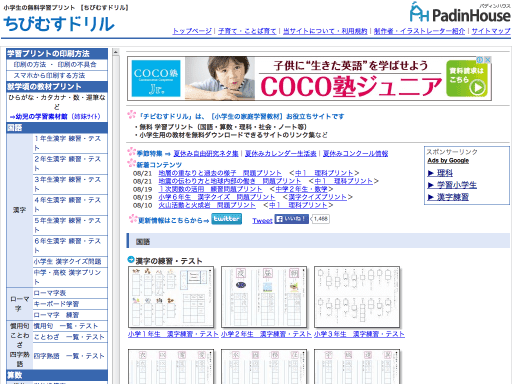
Task: Click the 算数 sidebar header
Action: 57,375
